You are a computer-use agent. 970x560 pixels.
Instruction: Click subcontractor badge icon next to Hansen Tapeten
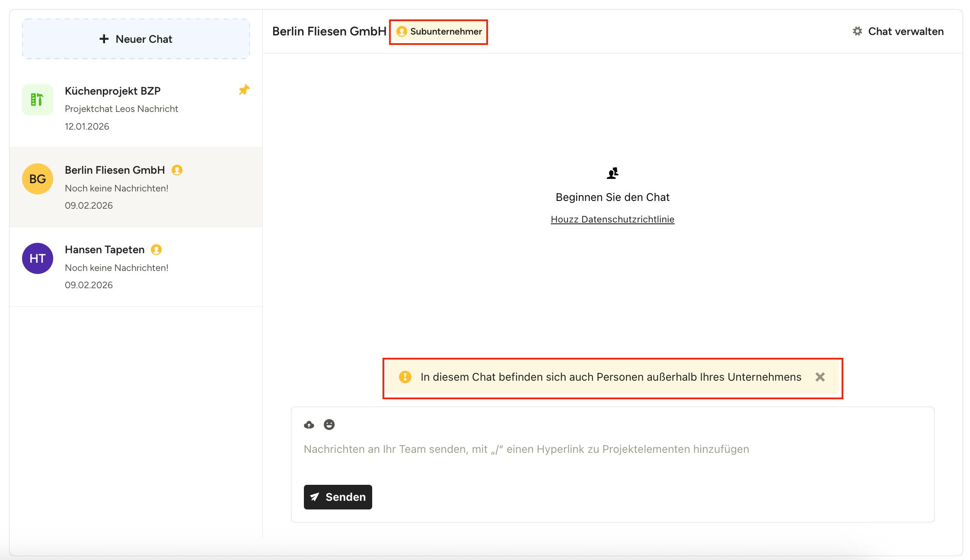pyautogui.click(x=156, y=250)
